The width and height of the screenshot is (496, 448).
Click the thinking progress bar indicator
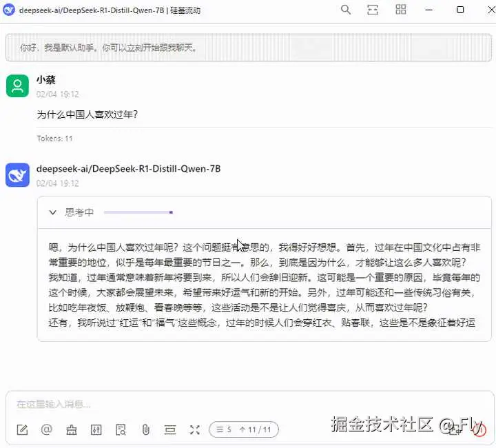coord(138,212)
